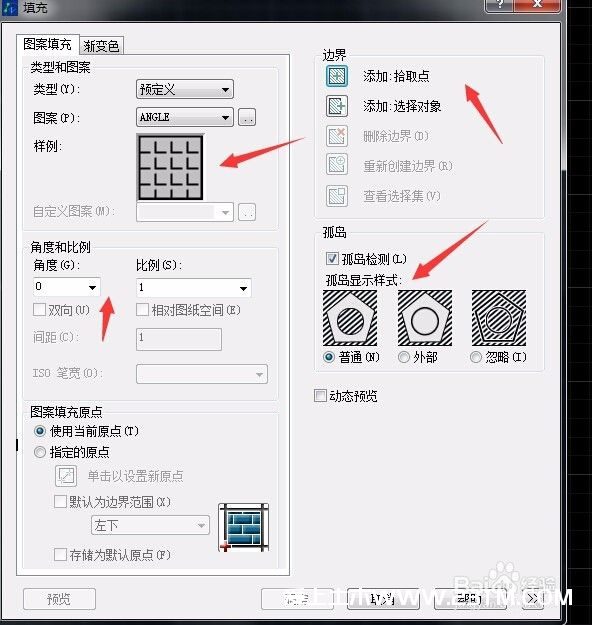592x625 pixels.
Task: Expand the Angle (角度) dropdown
Action: (67, 287)
